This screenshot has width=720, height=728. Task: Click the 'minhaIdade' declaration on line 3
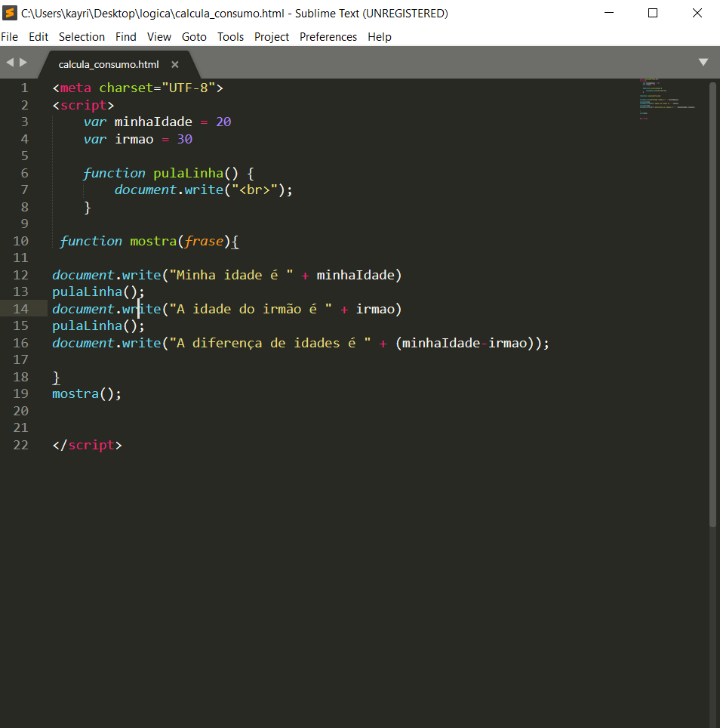pos(153,122)
